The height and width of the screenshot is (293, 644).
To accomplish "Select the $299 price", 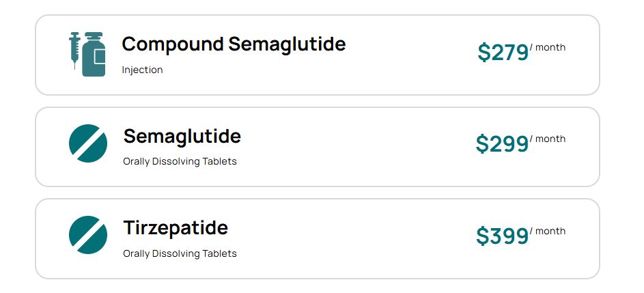I will 502,143.
